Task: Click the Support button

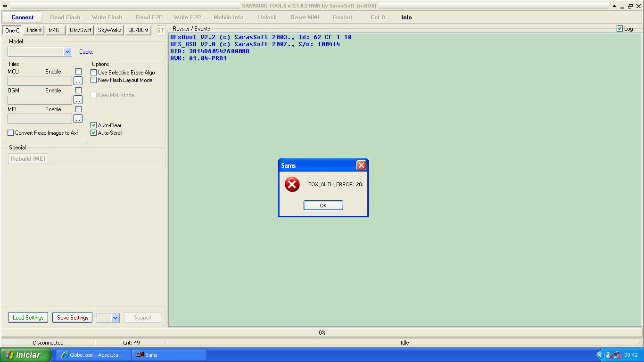Action: tap(142, 318)
